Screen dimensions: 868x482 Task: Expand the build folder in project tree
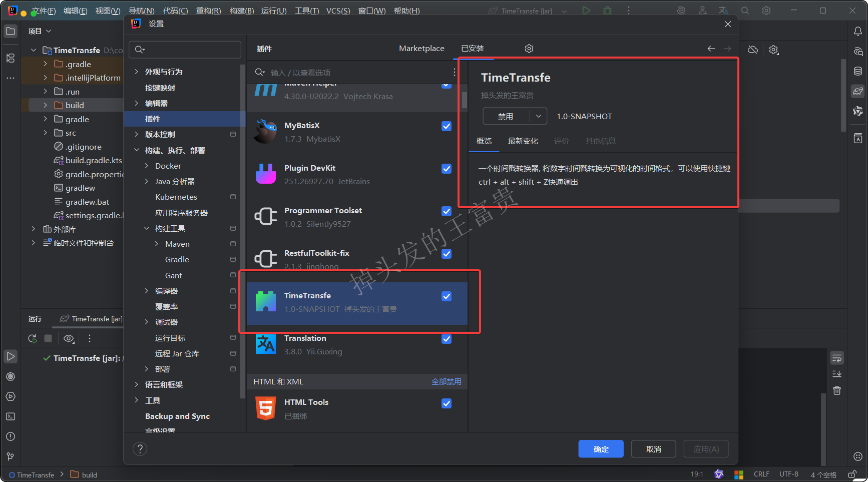click(46, 105)
